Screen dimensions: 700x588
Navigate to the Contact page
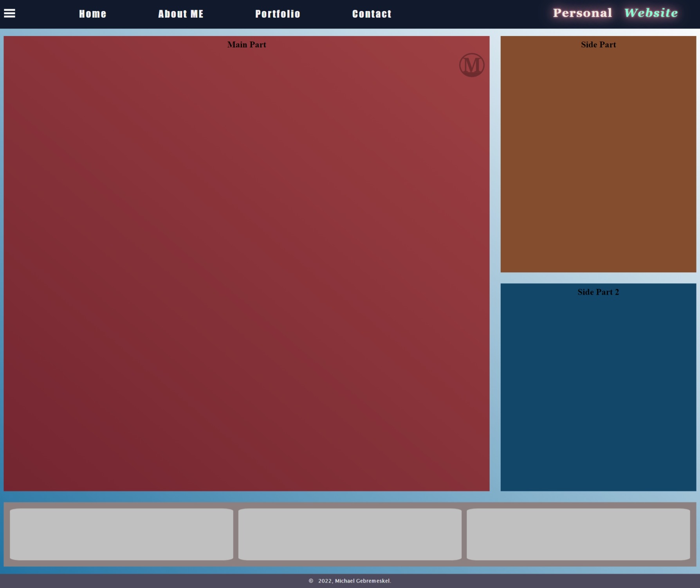click(x=372, y=14)
